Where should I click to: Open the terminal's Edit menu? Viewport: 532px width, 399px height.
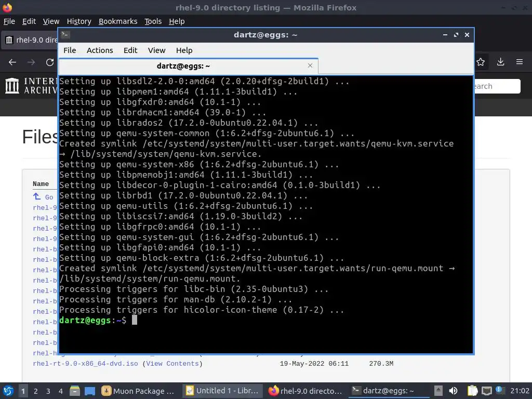tap(130, 50)
